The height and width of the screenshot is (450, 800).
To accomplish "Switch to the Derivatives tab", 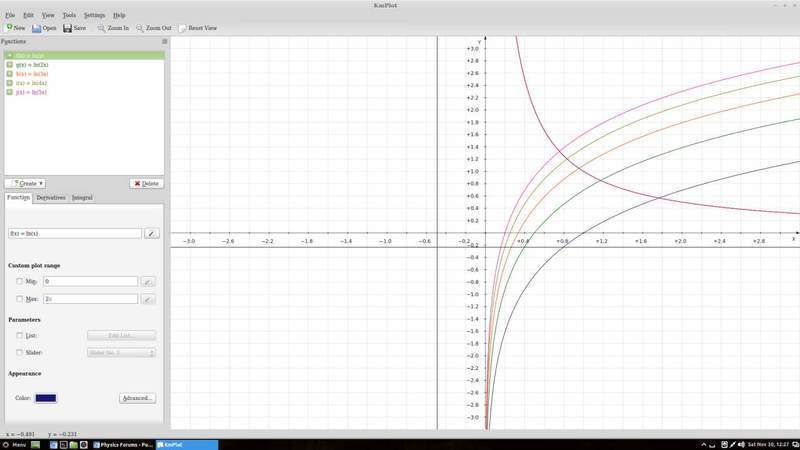I will (x=51, y=198).
